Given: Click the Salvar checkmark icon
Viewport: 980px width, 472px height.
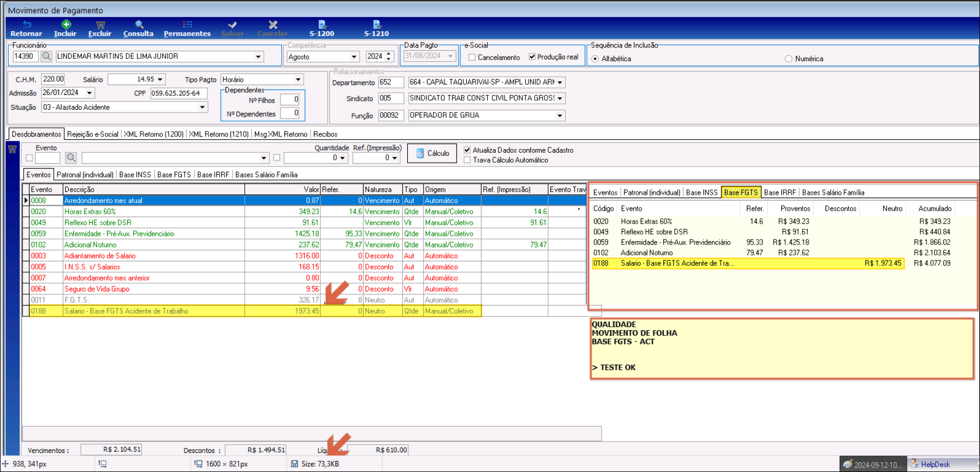Looking at the screenshot, I should 232,25.
